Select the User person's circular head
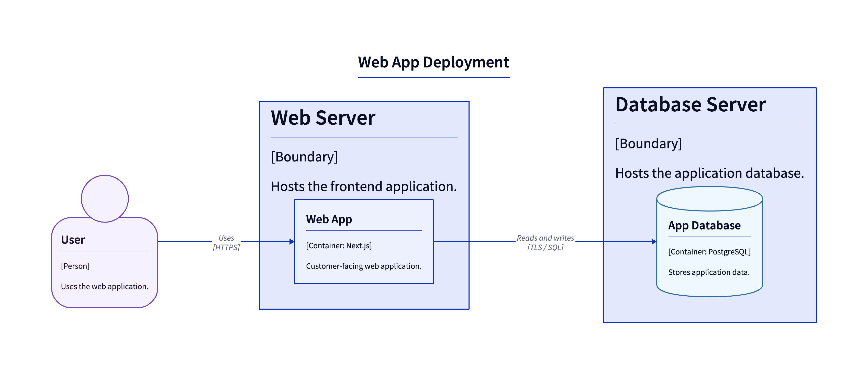 [x=105, y=198]
